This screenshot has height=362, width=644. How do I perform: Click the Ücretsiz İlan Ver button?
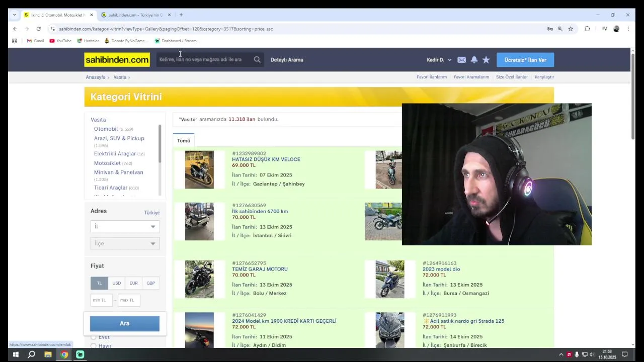525,60
